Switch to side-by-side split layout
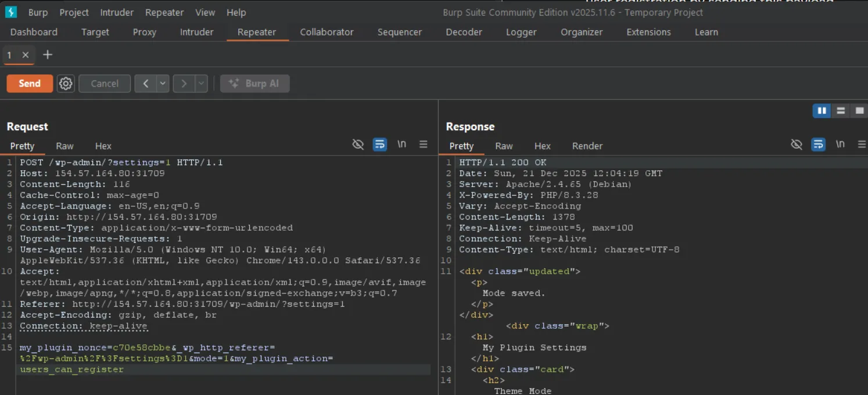 point(822,110)
